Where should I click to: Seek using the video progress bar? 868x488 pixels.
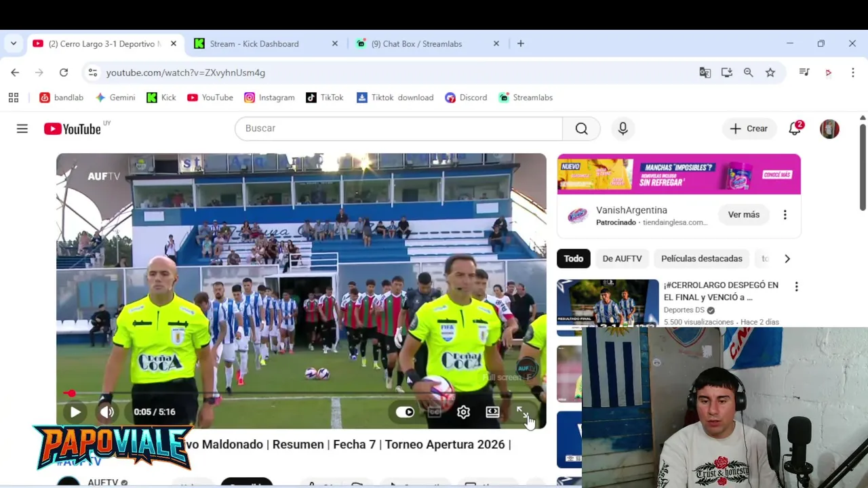pyautogui.click(x=301, y=394)
